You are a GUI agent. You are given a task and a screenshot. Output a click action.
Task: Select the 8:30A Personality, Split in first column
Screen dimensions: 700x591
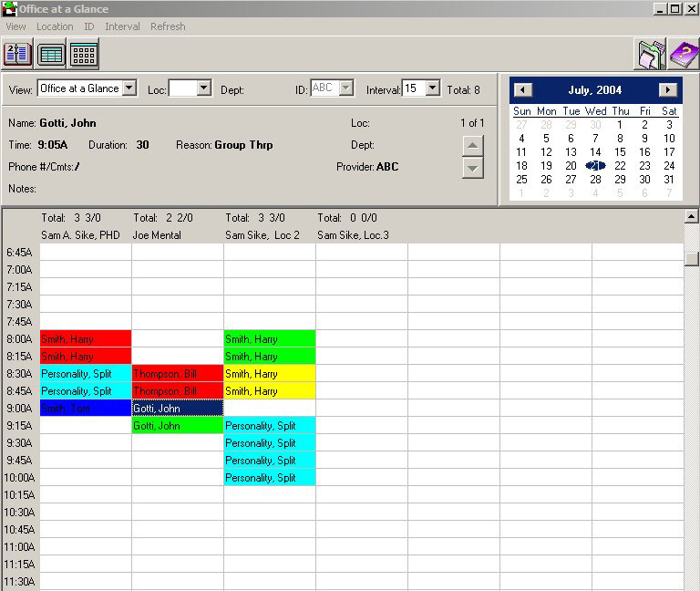(x=86, y=373)
